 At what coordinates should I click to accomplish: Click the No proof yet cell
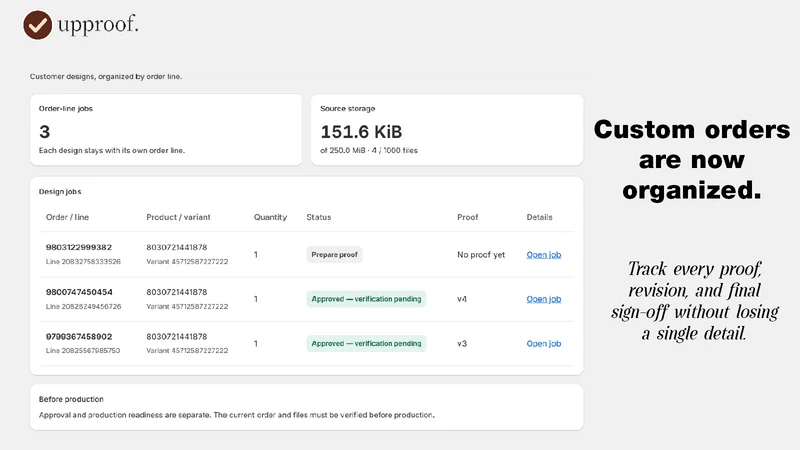point(481,255)
